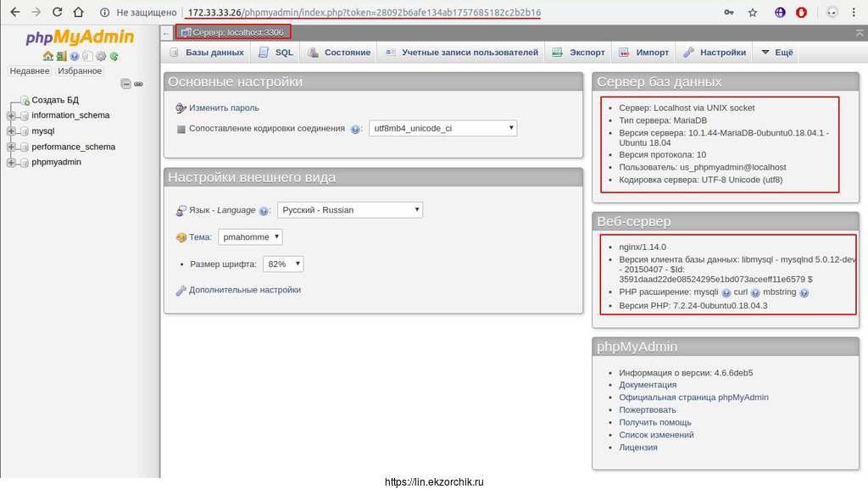This screenshot has height=489, width=868.
Task: Open the theme dropdown showing pmahomme
Action: (250, 237)
